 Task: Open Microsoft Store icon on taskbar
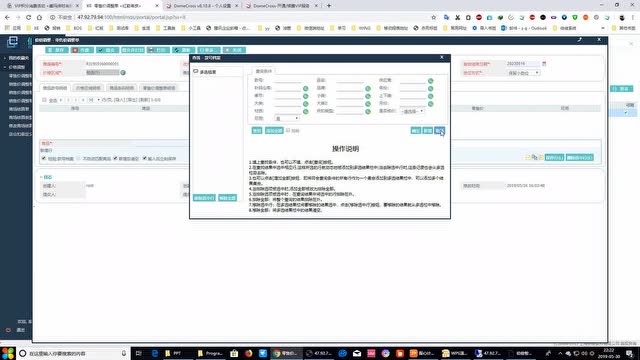click(x=234, y=353)
